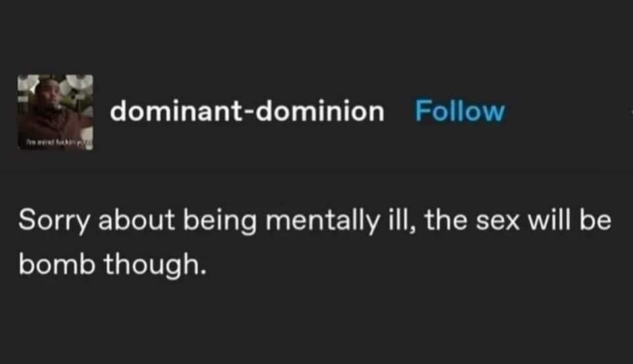Image resolution: width=633 pixels, height=364 pixels.
Task: Select the blue Follow text
Action: [460, 111]
